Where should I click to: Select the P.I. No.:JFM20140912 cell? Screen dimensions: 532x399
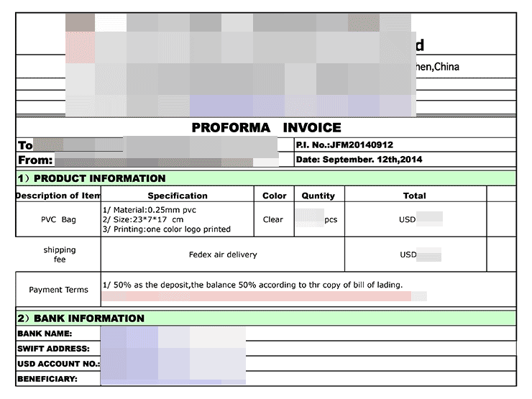405,145
